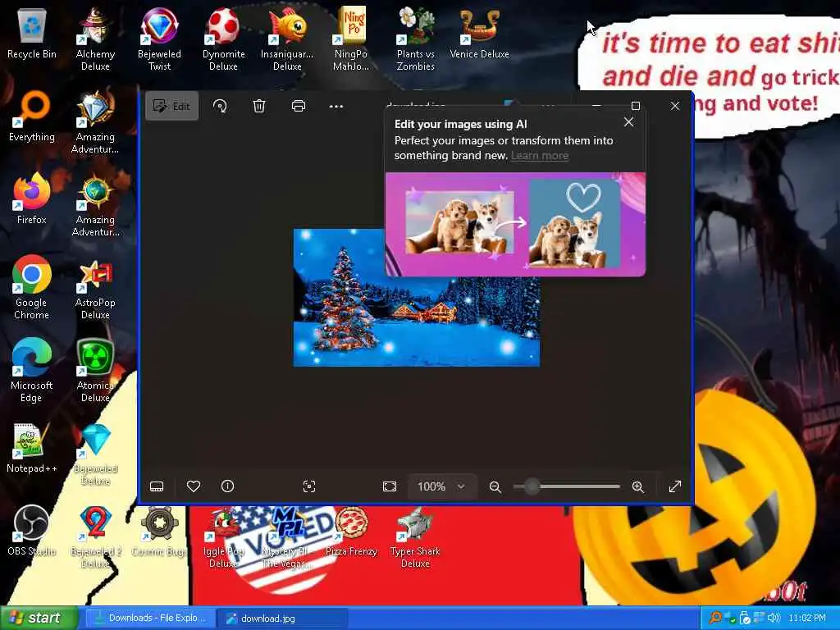Select the Notepad++ desktop shortcut
Screen dimensions: 840x630
[32, 448]
